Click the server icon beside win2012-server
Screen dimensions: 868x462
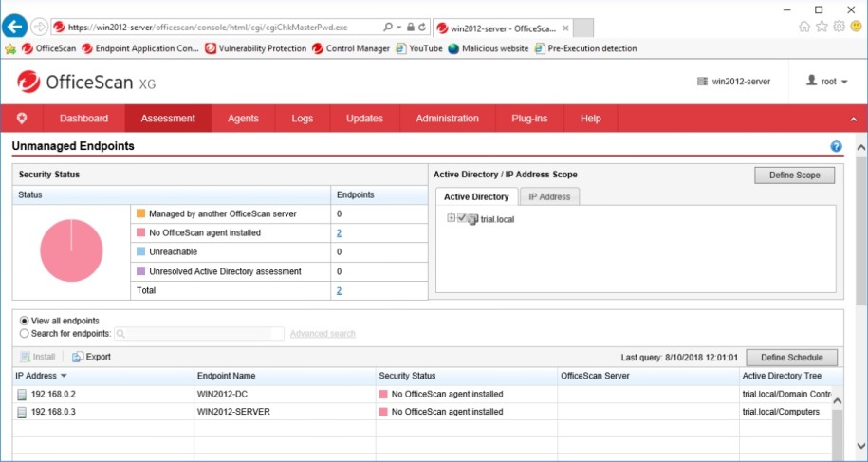coord(703,82)
